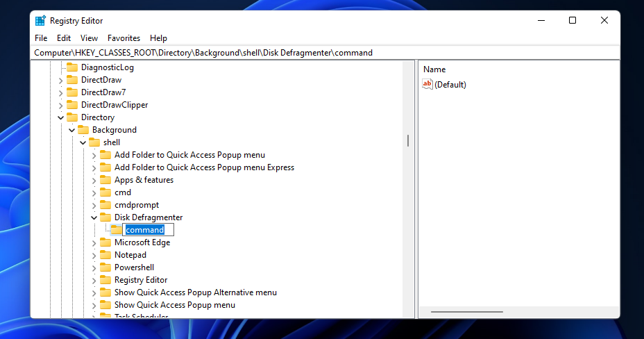Click the command key rename field

click(x=149, y=230)
